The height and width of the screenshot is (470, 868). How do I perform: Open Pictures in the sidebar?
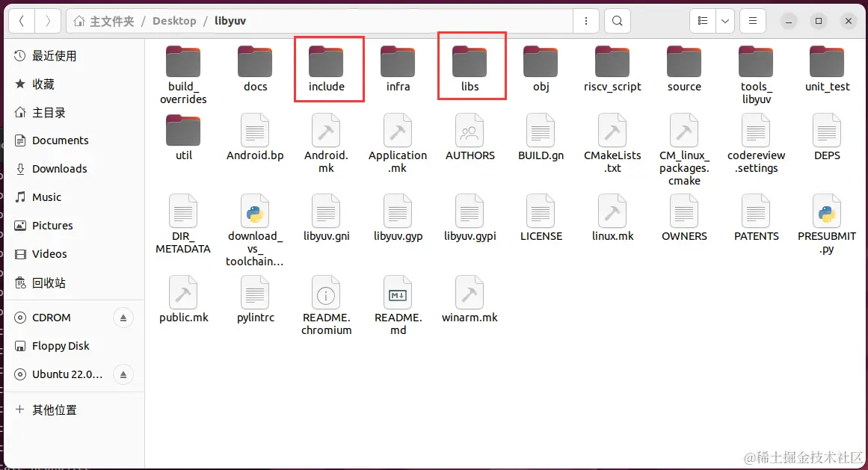[74, 226]
